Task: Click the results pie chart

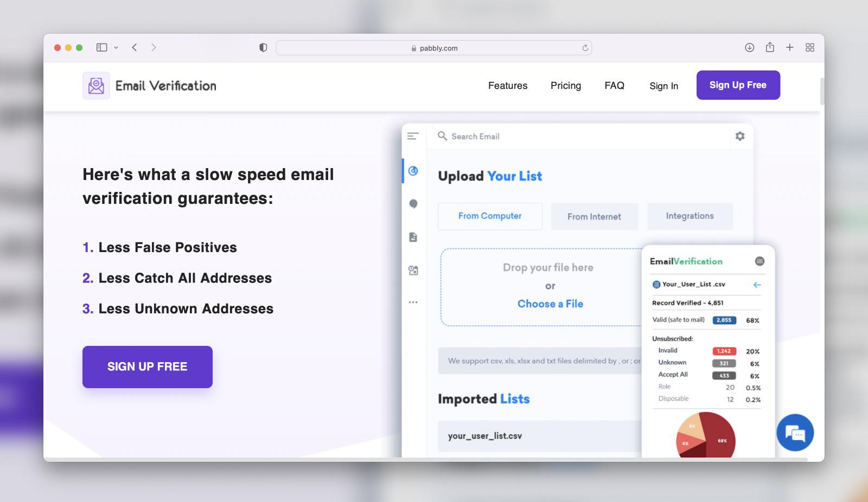Action: coord(706,435)
